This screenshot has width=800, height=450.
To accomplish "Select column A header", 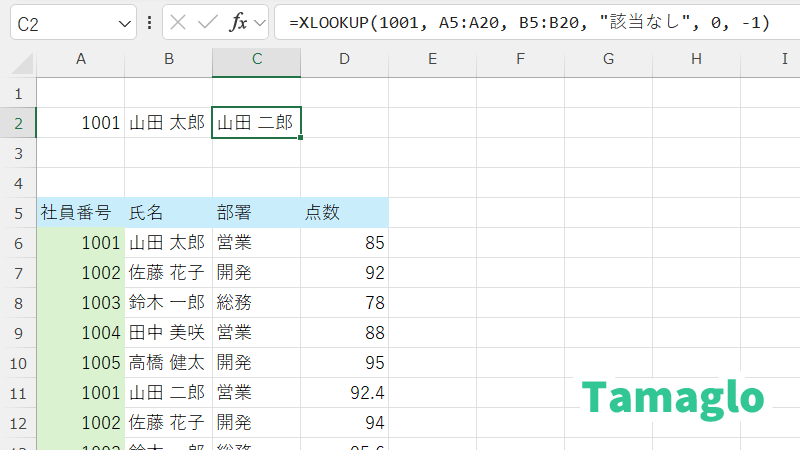I will coord(80,61).
